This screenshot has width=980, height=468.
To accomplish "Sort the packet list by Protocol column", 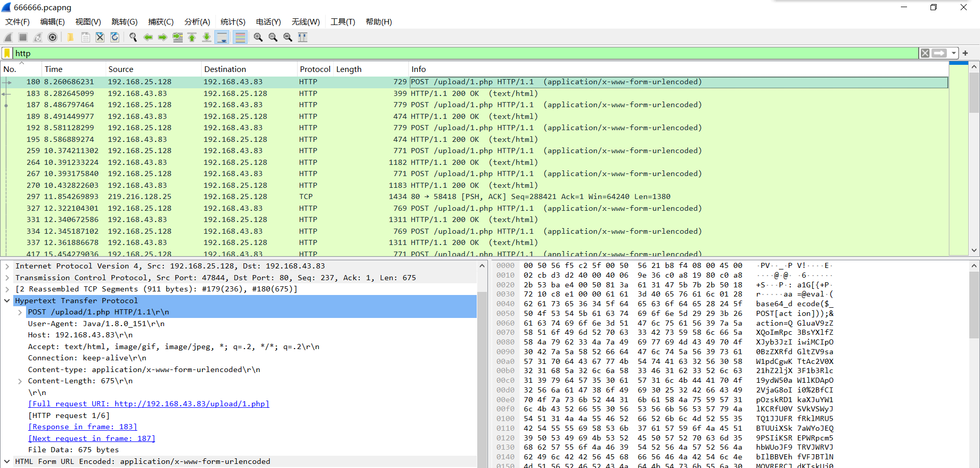I will 315,69.
